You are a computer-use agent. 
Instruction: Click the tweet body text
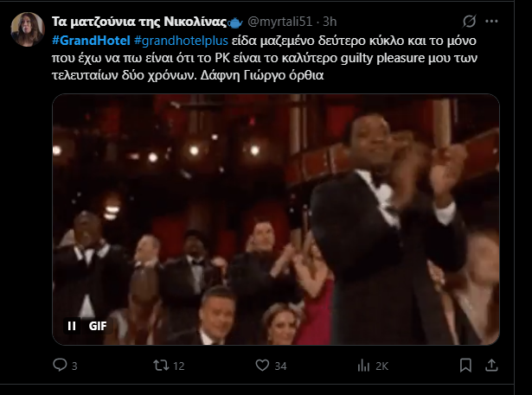pos(265,58)
